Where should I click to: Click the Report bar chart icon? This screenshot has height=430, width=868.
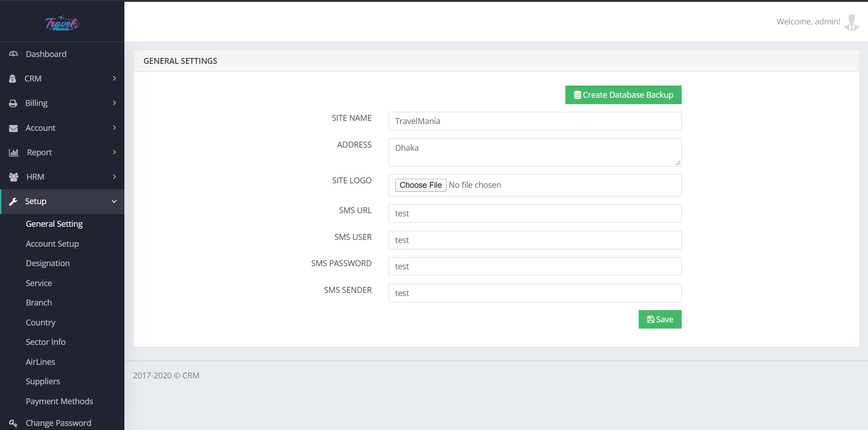pyautogui.click(x=14, y=153)
